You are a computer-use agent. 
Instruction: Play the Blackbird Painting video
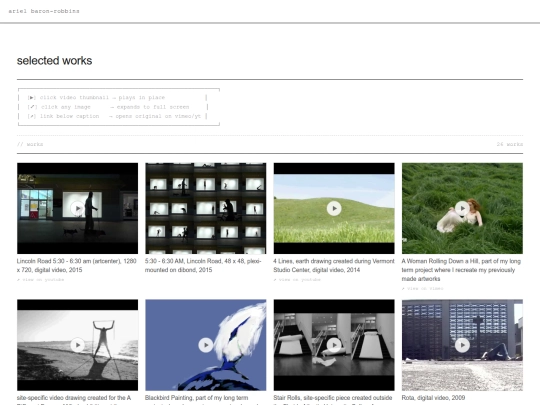pos(206,345)
